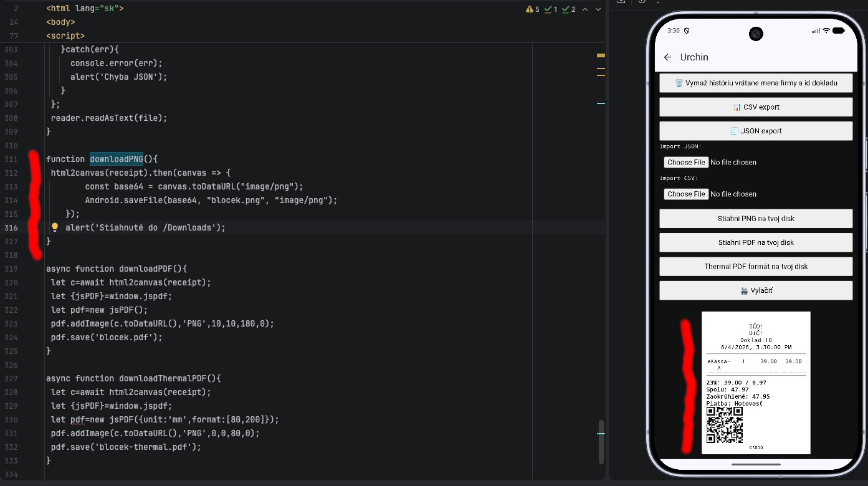
Task: Tap the Platba: Hotovosť line on receipt
Action: pyautogui.click(x=734, y=403)
